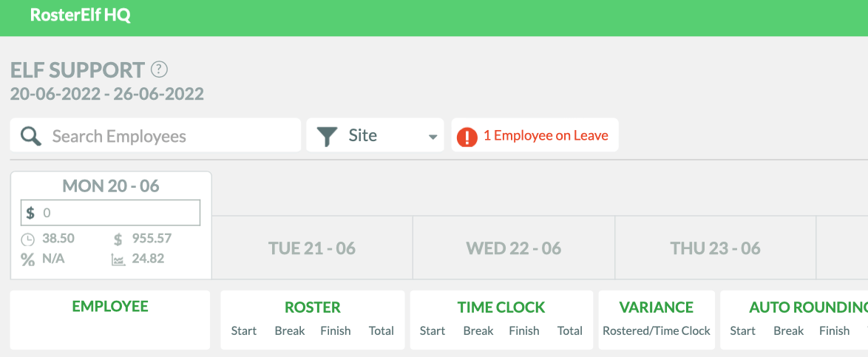Click the magnifying glass search icon

[31, 135]
